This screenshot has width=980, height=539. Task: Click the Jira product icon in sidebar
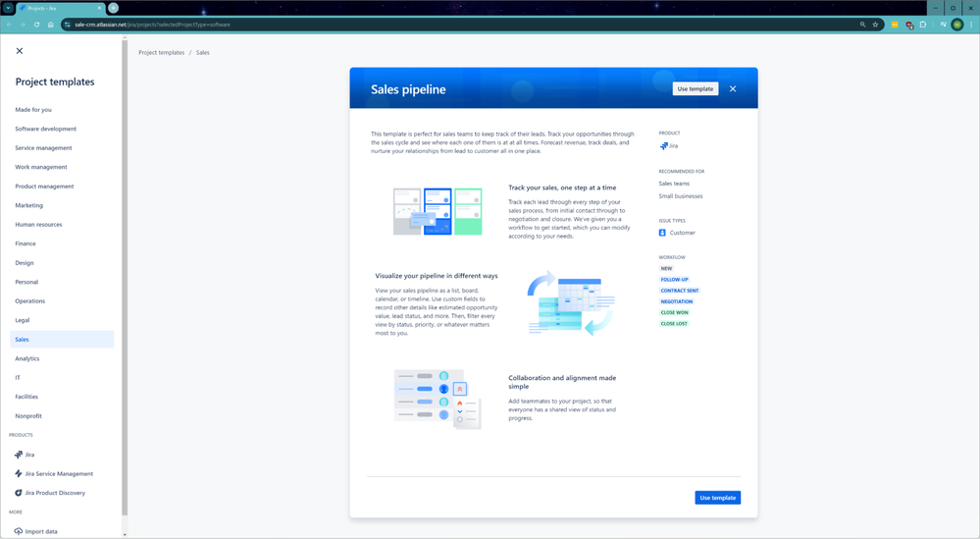18,455
